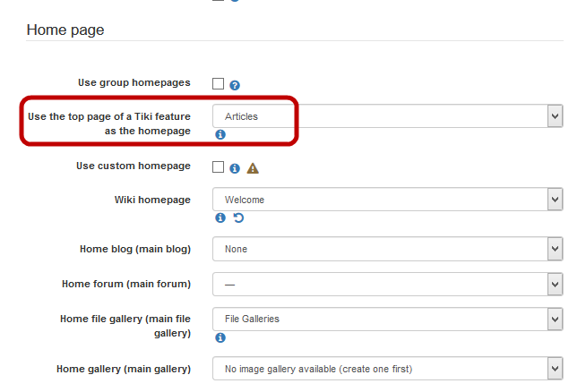
Task: Open the Home blog dropdown set to None
Action: (x=387, y=249)
